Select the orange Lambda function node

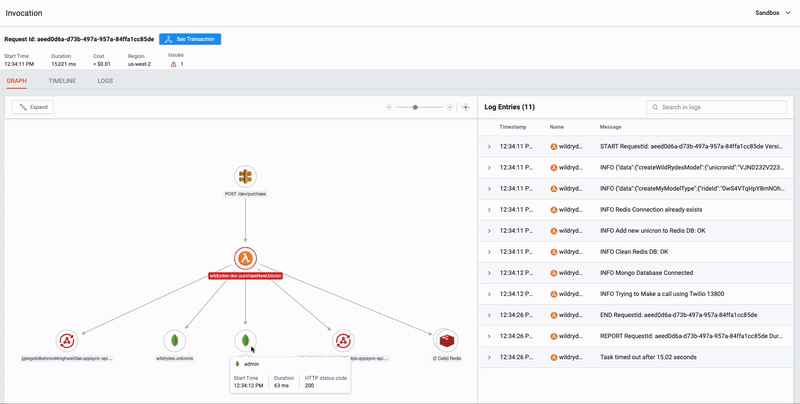[x=245, y=259]
